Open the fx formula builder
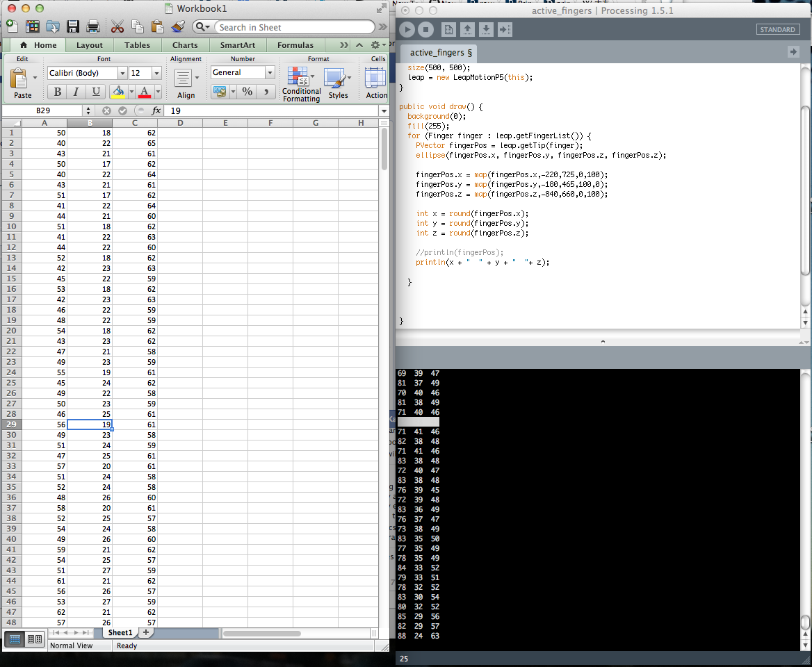The image size is (812, 667). coord(156,110)
